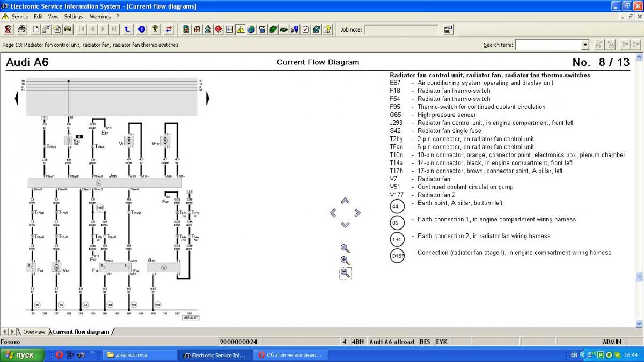Click the EN language indicator in the tray
This screenshot has width=644, height=362.
tap(574, 355)
